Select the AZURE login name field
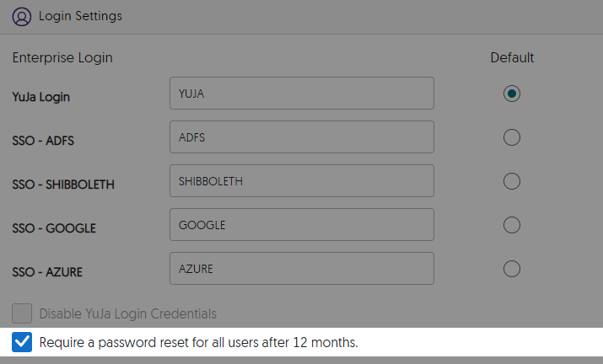The width and height of the screenshot is (603, 364). click(301, 269)
